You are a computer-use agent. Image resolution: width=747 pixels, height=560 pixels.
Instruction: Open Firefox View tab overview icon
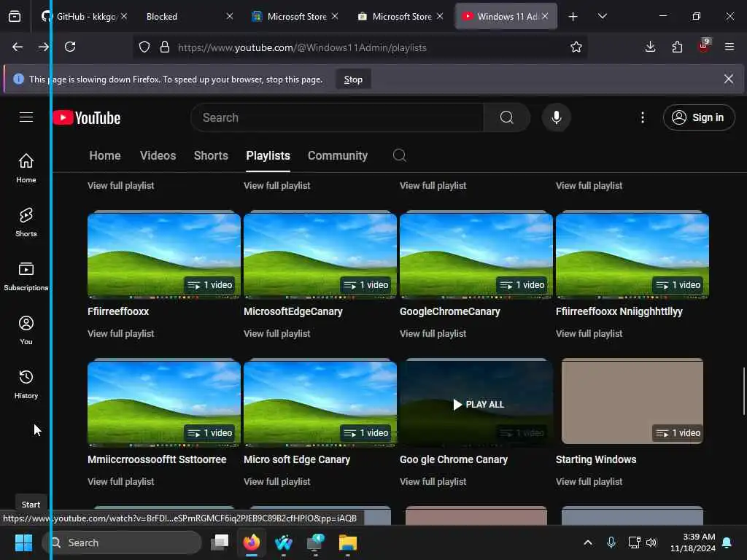point(15,17)
